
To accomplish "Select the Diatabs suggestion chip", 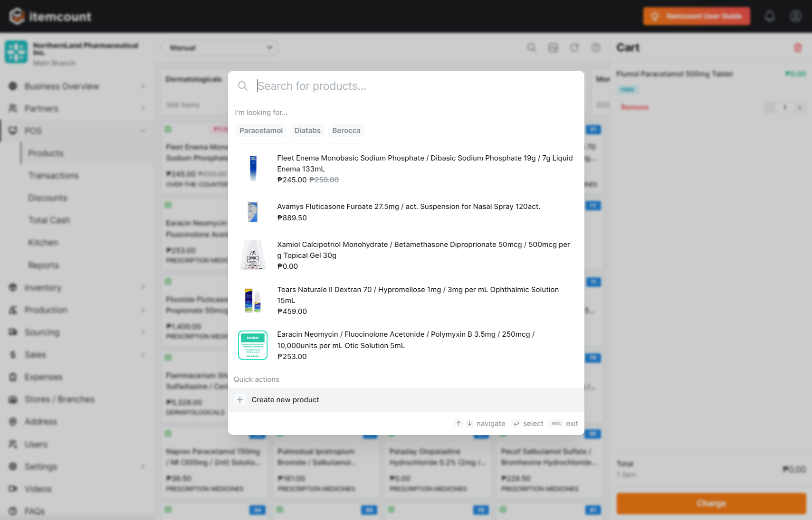I will [307, 131].
